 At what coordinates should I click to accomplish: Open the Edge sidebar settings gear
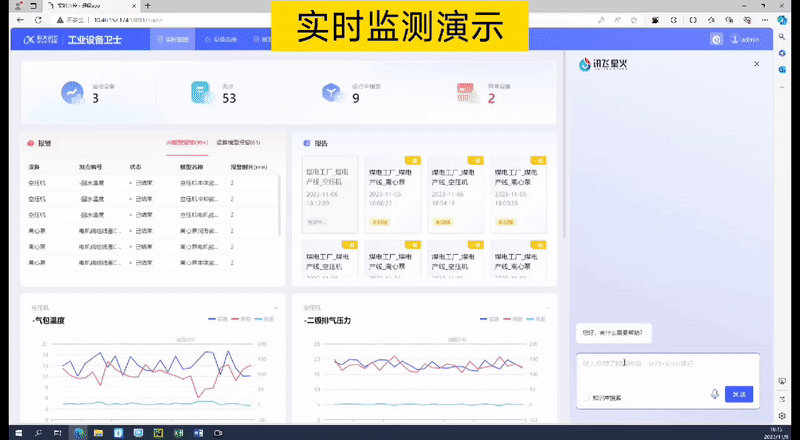pos(782,415)
